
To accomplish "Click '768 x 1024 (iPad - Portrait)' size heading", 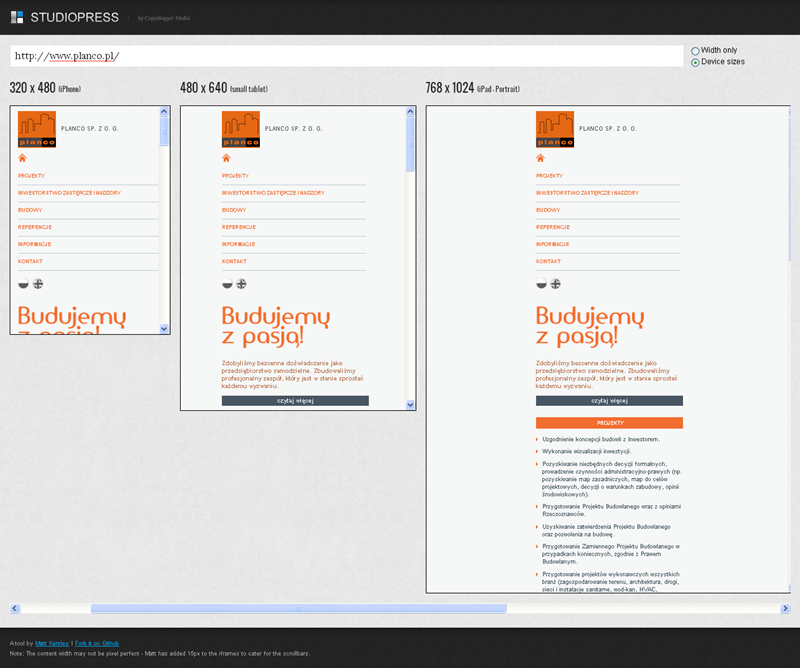I will pyautogui.click(x=473, y=88).
